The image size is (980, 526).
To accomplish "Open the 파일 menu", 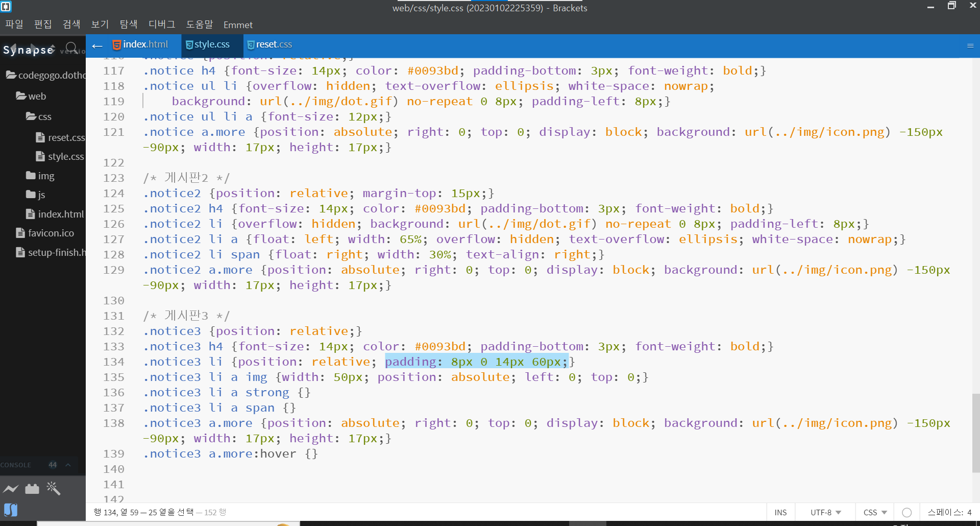I will [14, 25].
